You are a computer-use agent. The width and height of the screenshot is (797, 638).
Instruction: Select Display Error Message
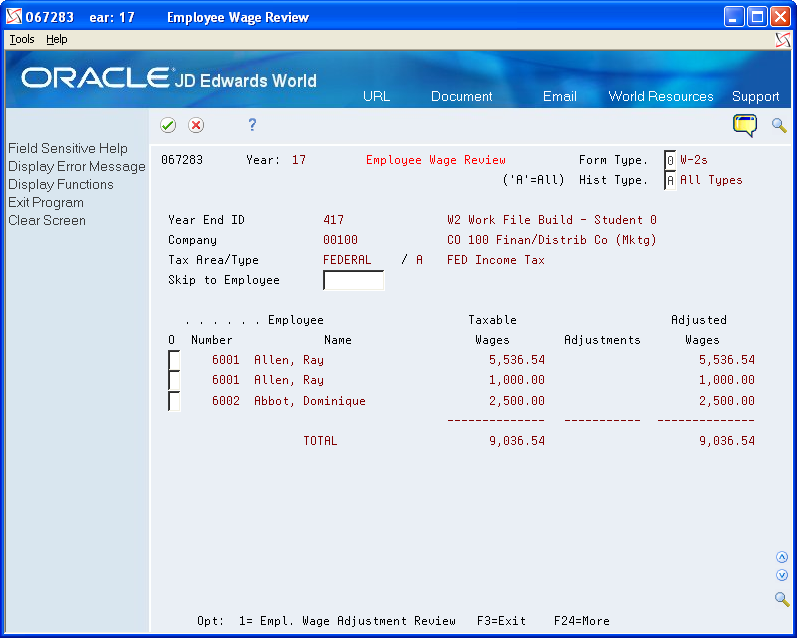[x=77, y=166]
